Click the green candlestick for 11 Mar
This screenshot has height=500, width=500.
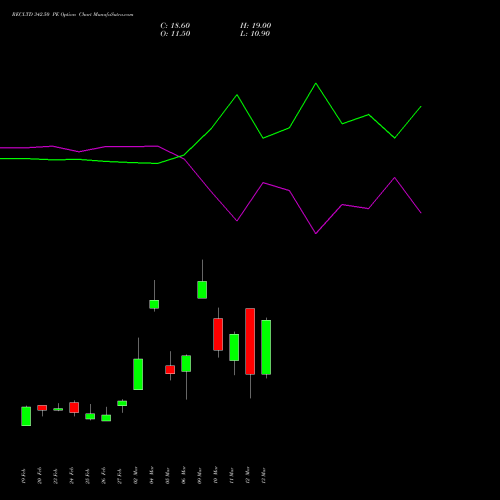click(234, 347)
